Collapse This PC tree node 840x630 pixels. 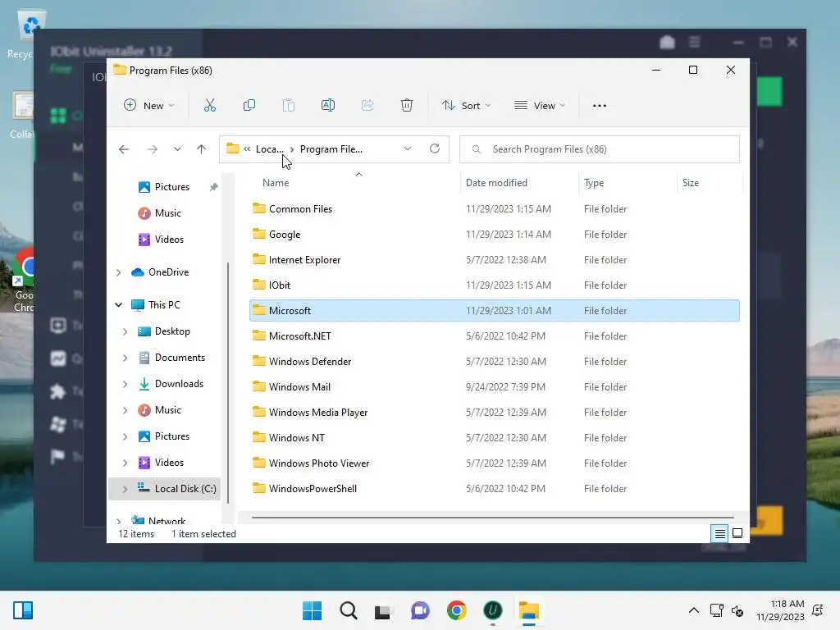click(x=118, y=305)
